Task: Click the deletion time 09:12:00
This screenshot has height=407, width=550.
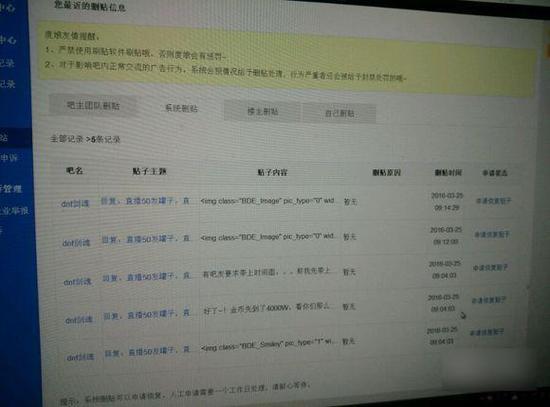Action: pos(445,242)
